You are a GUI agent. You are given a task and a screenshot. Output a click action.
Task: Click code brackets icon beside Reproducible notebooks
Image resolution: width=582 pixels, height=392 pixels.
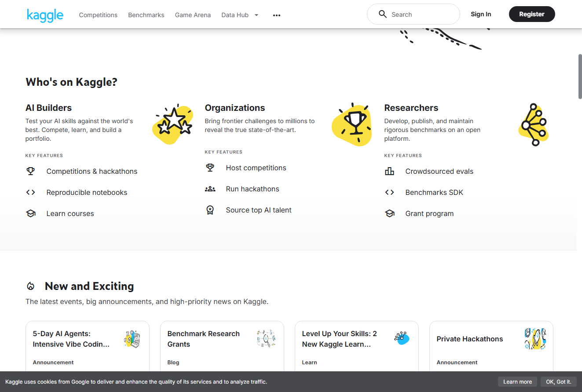[30, 192]
